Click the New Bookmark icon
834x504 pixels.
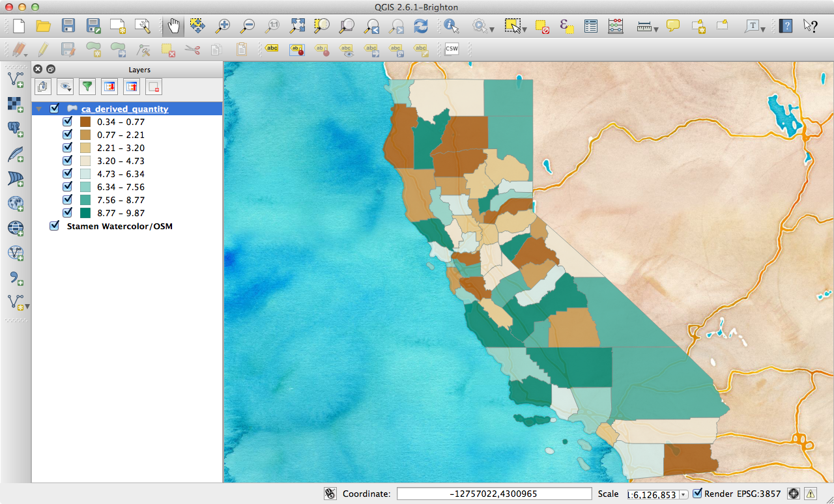point(698,26)
